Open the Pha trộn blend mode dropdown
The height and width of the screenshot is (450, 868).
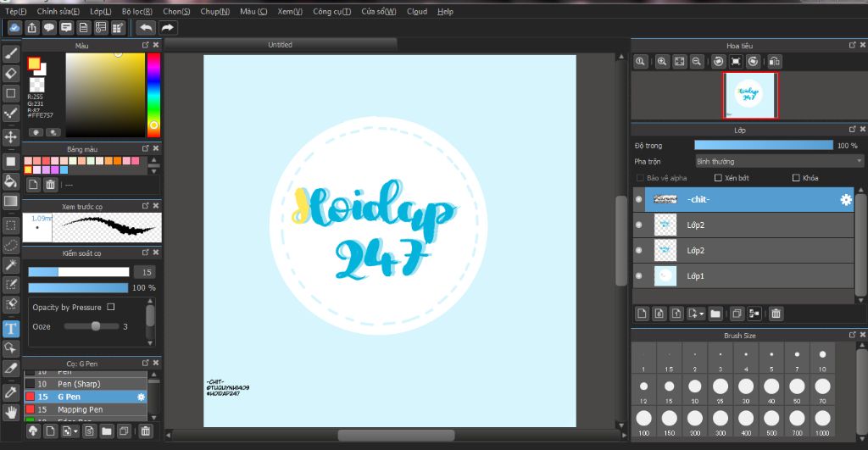[779, 161]
